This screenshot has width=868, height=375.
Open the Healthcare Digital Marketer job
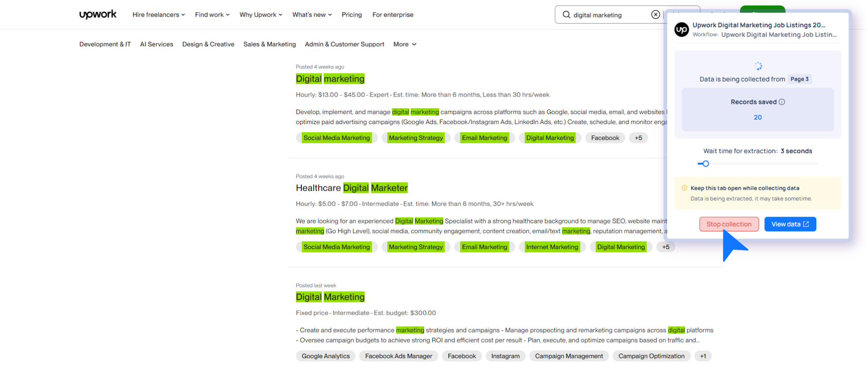click(x=352, y=188)
